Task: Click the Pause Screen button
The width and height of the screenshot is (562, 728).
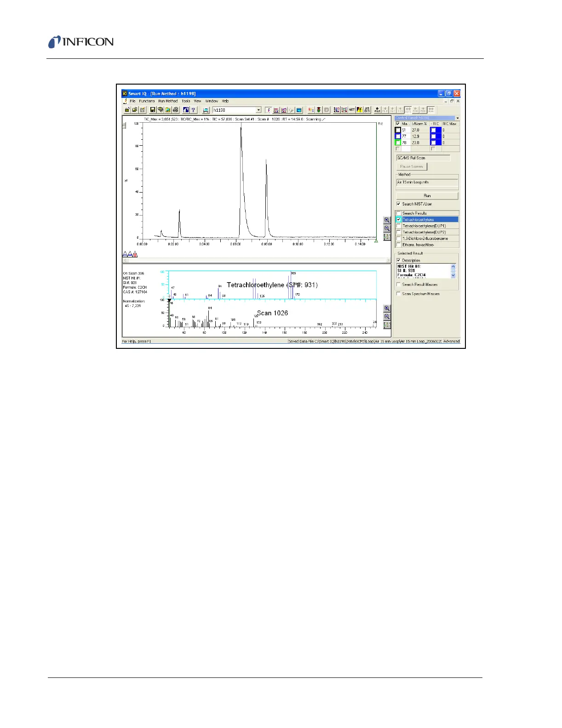Action: (x=411, y=167)
